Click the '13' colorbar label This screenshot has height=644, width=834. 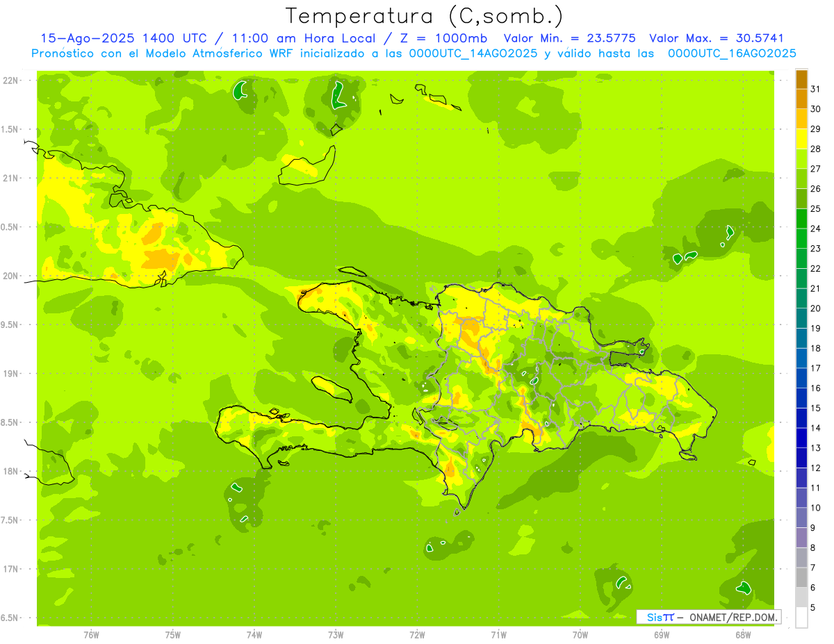pos(816,448)
